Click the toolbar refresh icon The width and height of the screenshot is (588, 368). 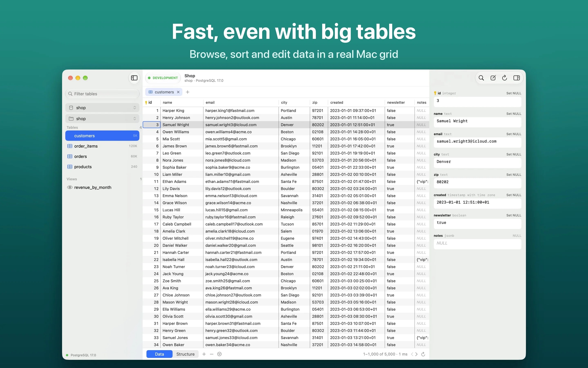(505, 78)
